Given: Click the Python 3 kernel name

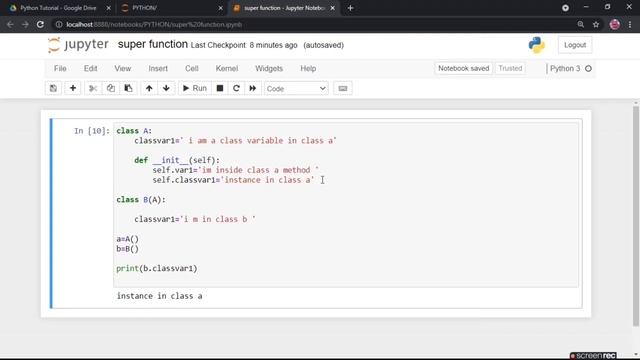Looking at the screenshot, I should click(565, 69).
